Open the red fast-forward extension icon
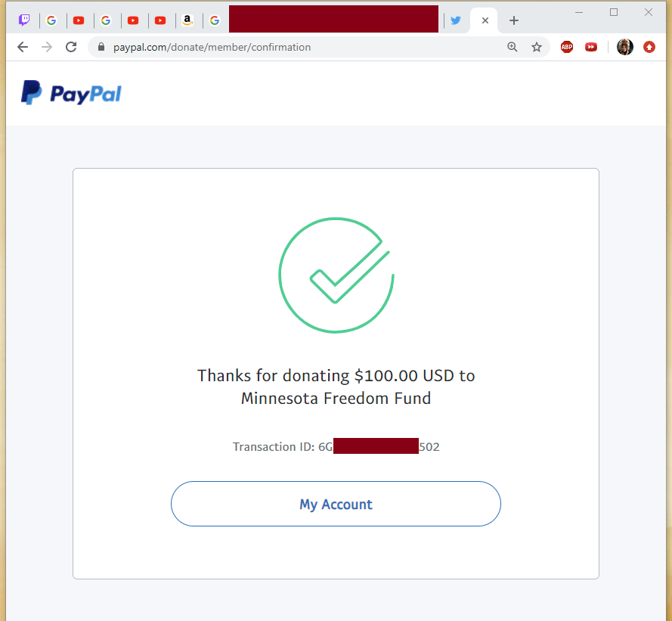Screen dimensions: 672x621 (x=591, y=47)
